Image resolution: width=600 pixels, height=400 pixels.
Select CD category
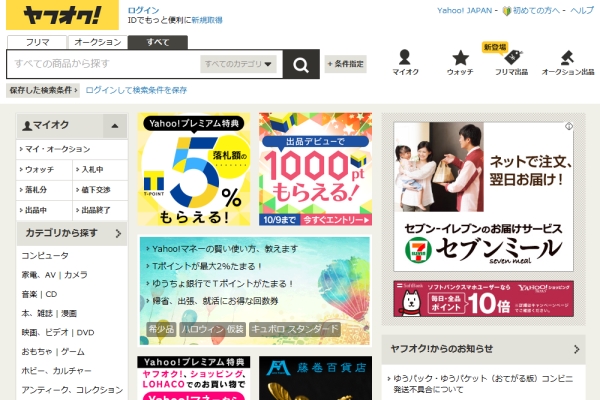click(51, 294)
